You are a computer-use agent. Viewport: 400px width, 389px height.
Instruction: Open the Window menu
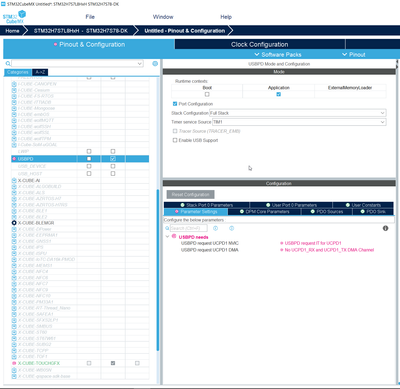click(163, 17)
